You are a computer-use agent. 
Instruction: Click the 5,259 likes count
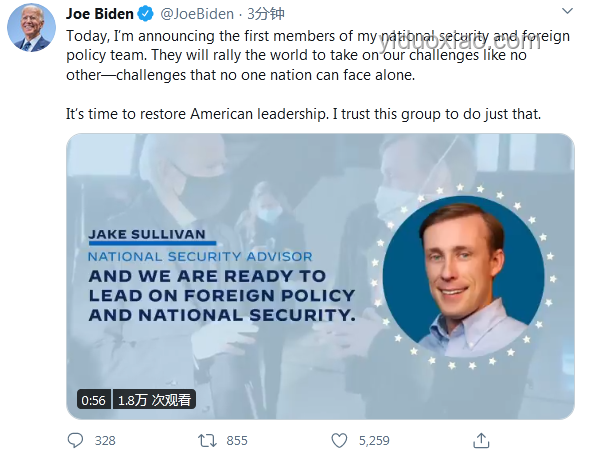click(x=374, y=441)
